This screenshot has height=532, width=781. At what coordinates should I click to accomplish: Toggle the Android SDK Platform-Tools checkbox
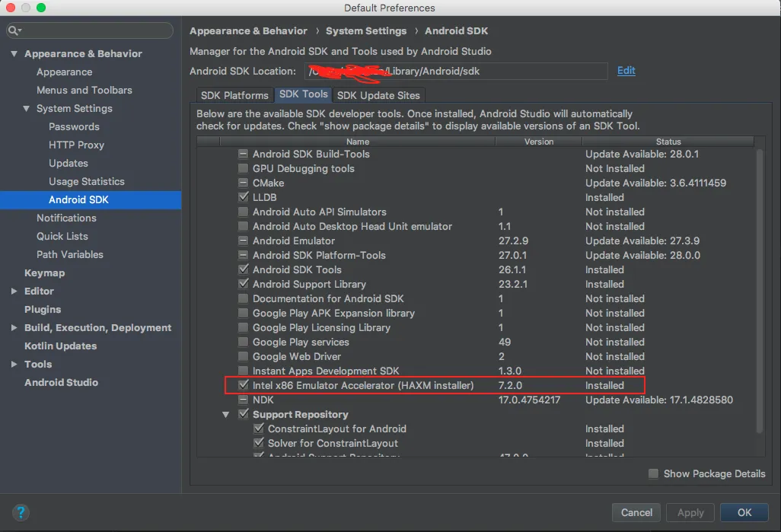(x=243, y=255)
